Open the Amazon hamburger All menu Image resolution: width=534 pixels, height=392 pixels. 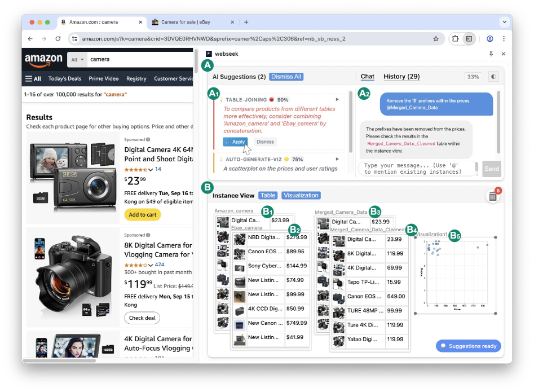tap(33, 79)
